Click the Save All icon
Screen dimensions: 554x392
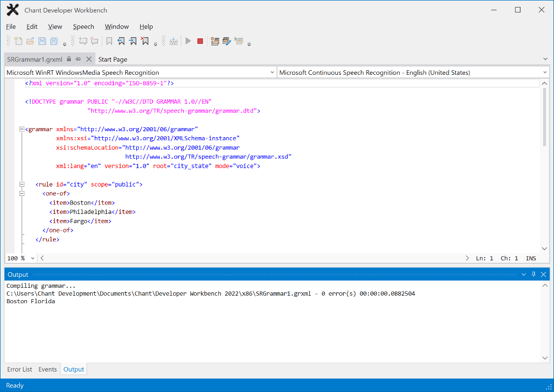tap(54, 41)
